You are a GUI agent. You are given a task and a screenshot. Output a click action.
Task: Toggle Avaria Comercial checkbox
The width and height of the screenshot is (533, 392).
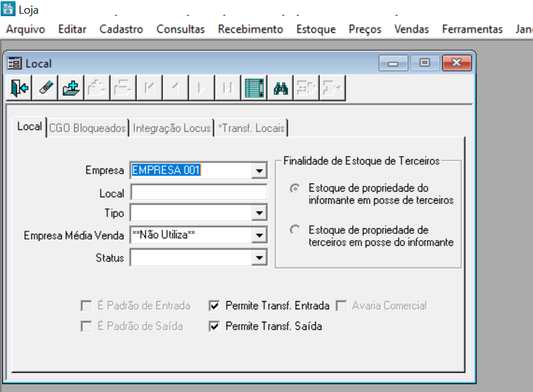tap(341, 306)
